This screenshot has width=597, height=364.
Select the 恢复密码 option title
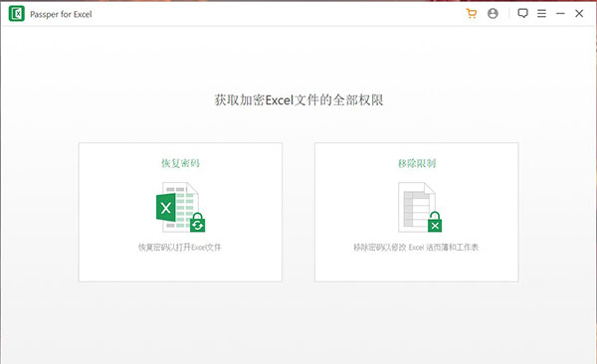(x=180, y=163)
